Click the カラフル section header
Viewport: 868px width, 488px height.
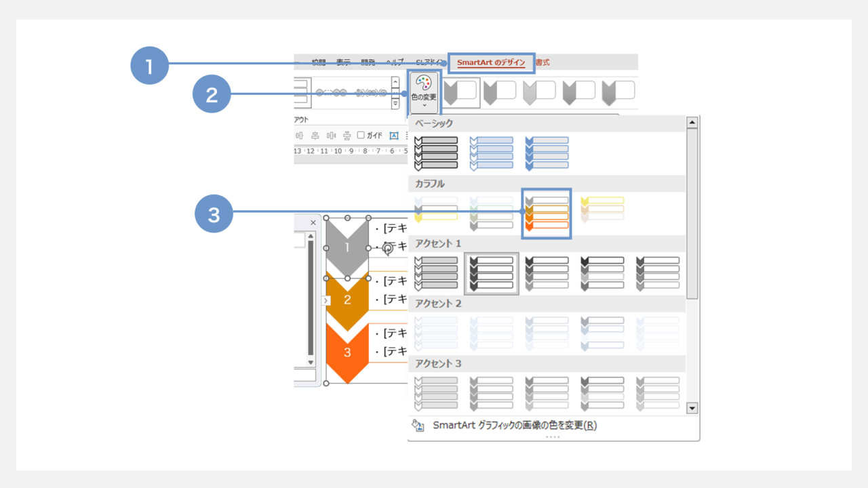pyautogui.click(x=547, y=184)
